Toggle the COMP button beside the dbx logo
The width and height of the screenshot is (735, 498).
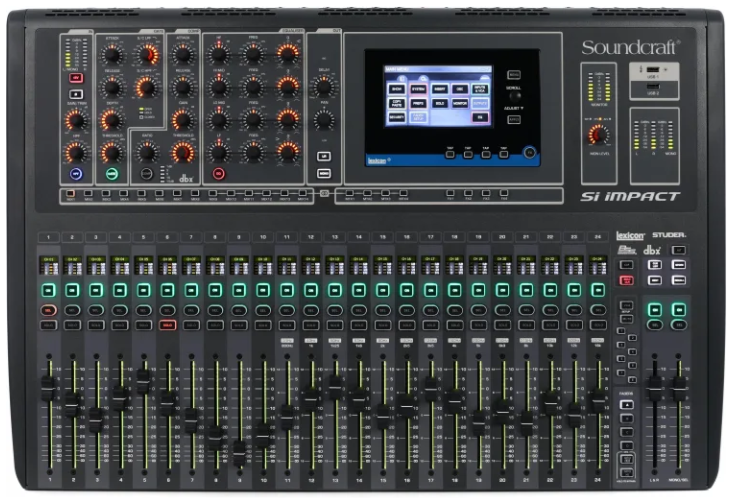[147, 174]
